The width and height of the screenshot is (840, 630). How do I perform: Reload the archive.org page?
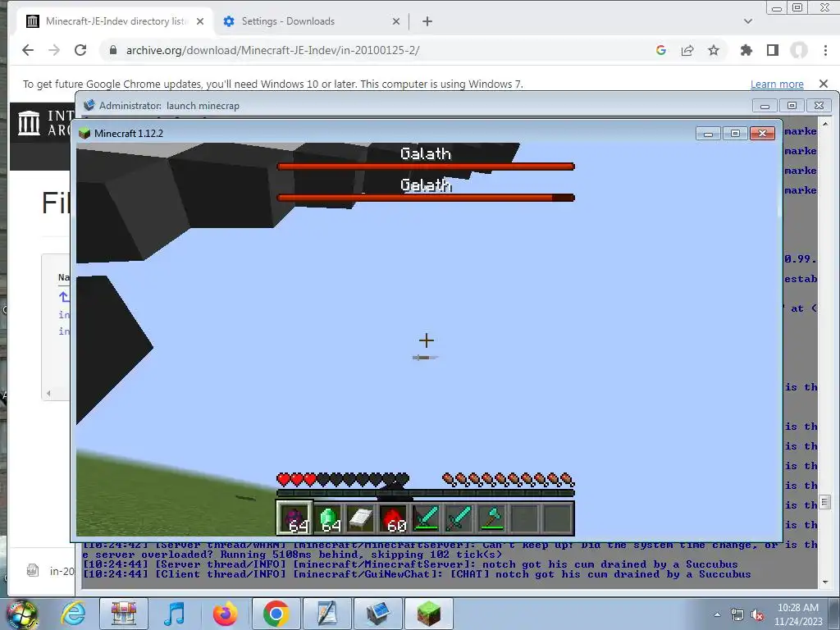(80, 50)
